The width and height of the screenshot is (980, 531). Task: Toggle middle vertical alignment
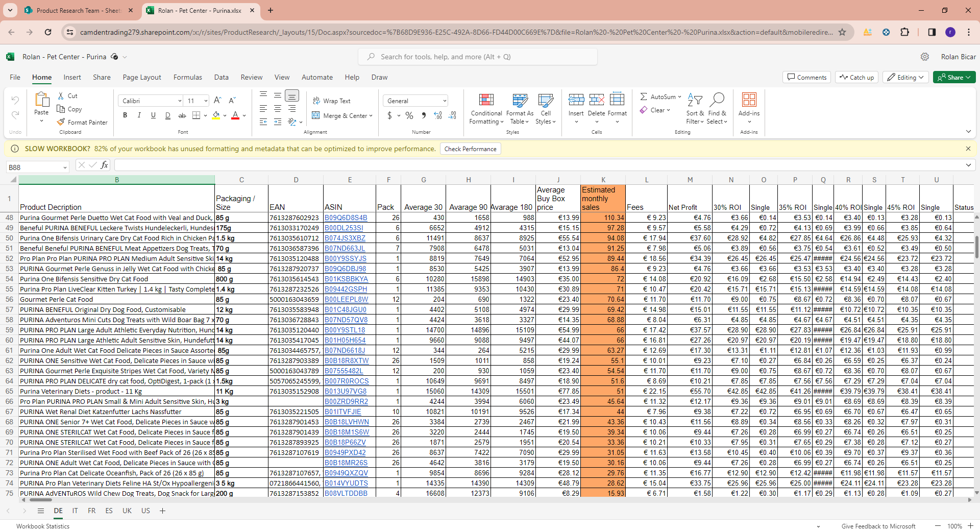[x=277, y=95]
